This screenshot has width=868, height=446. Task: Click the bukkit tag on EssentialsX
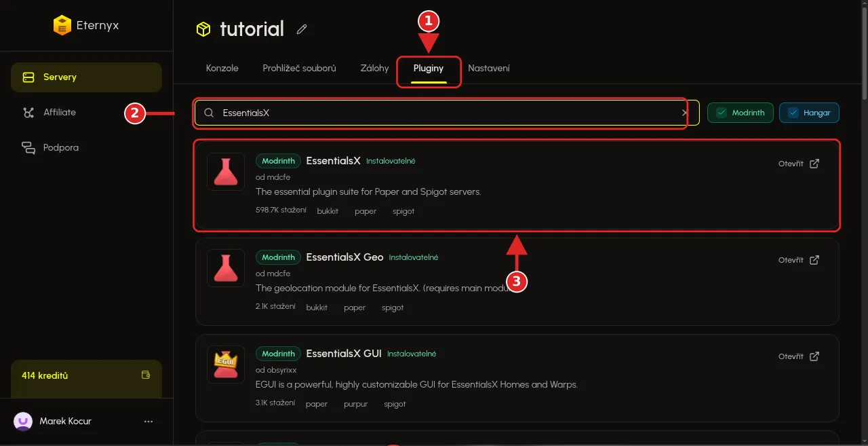pyautogui.click(x=328, y=211)
